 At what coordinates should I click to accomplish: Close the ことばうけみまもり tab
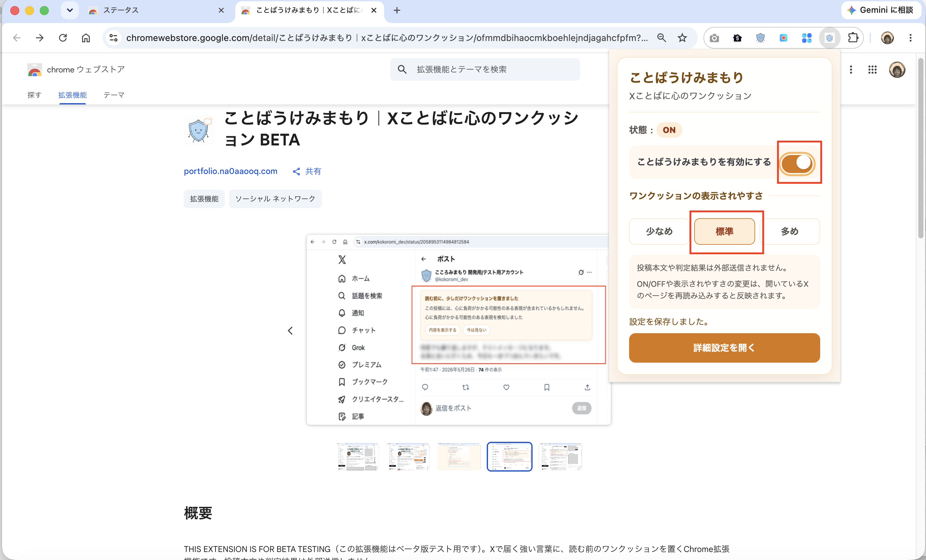click(374, 10)
